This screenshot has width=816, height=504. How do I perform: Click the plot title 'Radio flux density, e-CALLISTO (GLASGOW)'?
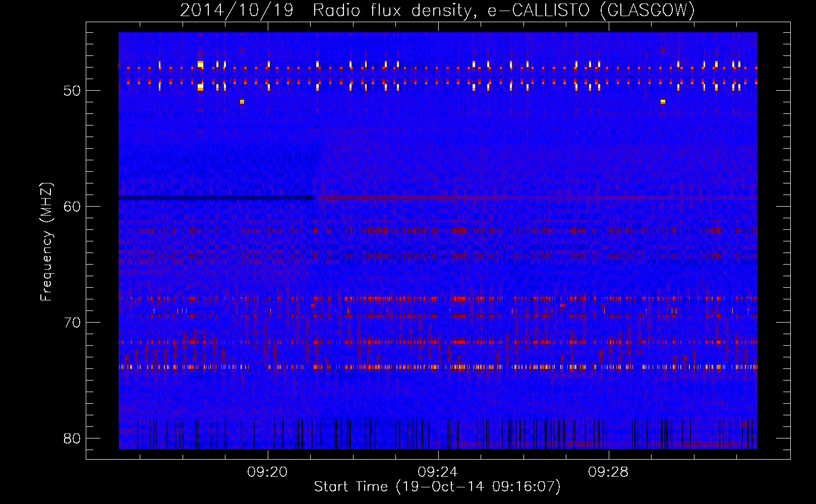click(504, 11)
